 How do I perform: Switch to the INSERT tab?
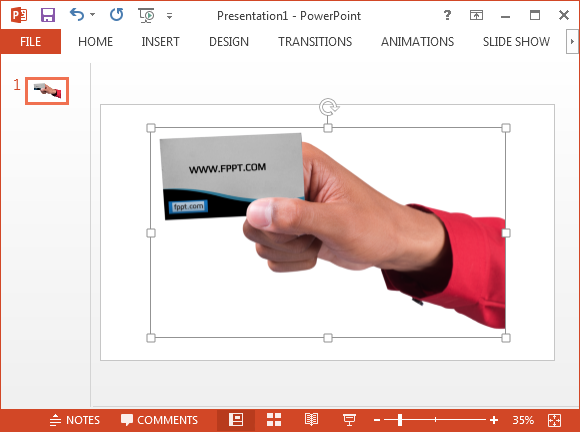[160, 41]
